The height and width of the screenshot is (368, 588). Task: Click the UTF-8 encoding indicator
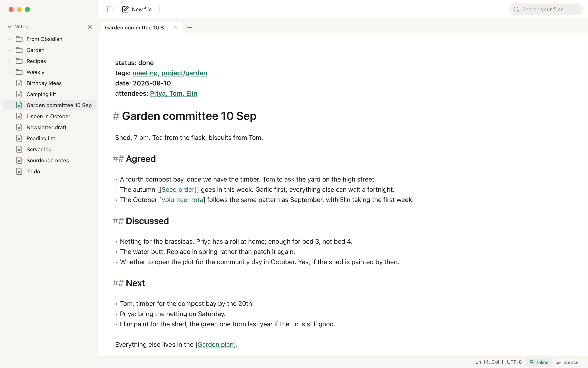(514, 362)
